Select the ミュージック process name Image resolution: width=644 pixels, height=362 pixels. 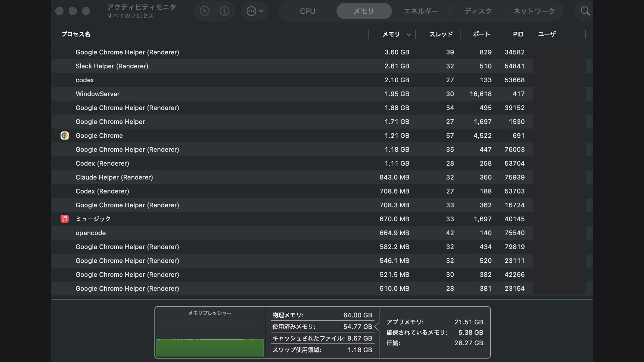coord(93,219)
